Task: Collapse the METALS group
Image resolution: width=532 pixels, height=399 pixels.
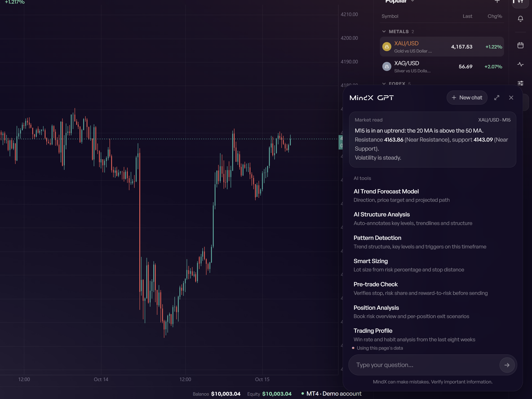Action: [384, 31]
